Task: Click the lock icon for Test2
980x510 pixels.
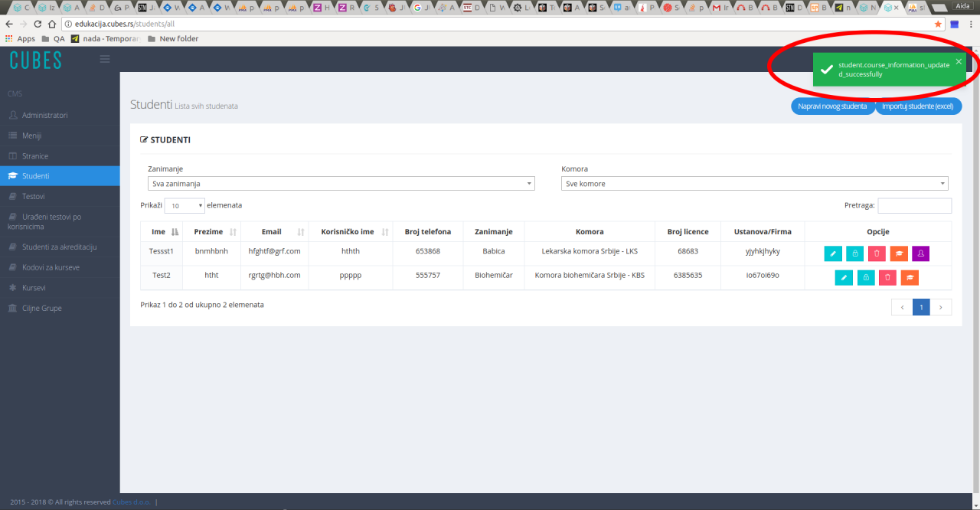Action: click(865, 278)
